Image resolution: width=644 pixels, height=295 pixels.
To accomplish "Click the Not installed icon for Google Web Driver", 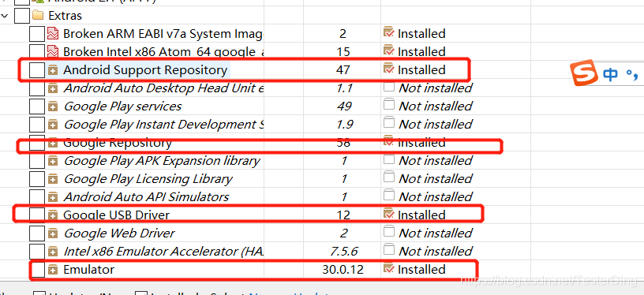I will pos(389,232).
